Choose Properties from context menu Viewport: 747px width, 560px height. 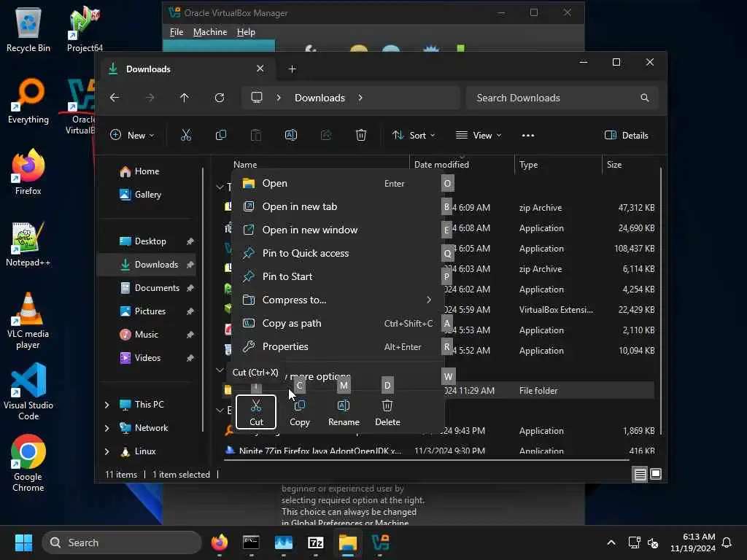(x=336, y=346)
